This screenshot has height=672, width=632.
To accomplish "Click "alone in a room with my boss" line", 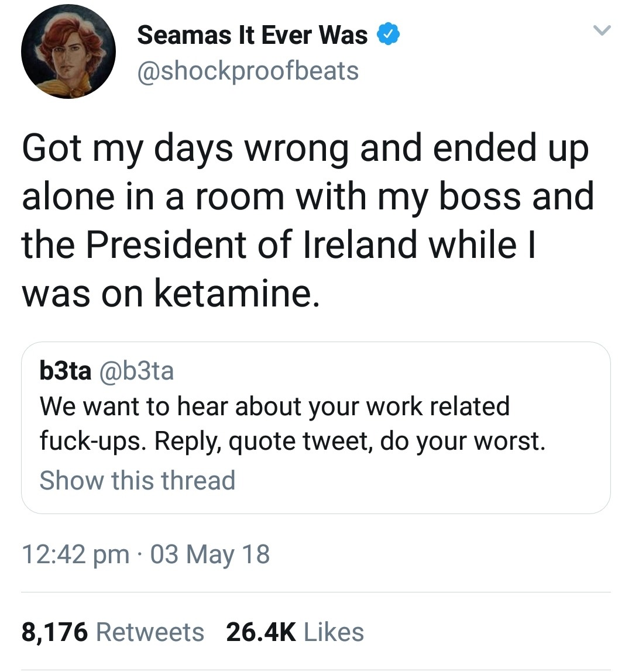I will click(x=308, y=197).
